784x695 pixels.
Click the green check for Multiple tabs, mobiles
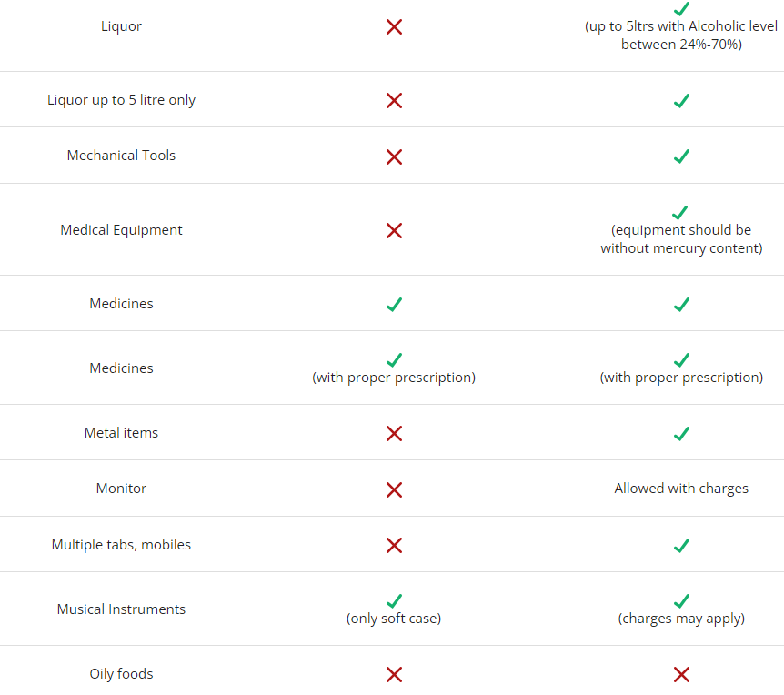pyautogui.click(x=681, y=546)
